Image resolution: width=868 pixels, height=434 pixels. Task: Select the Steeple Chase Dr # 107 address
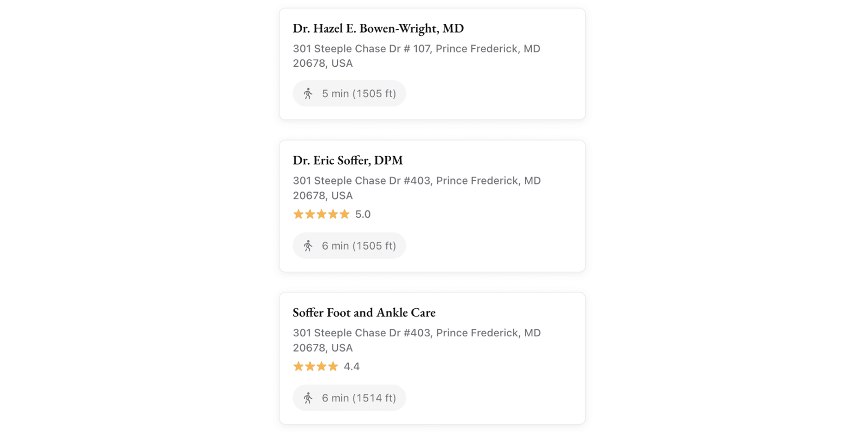416,56
